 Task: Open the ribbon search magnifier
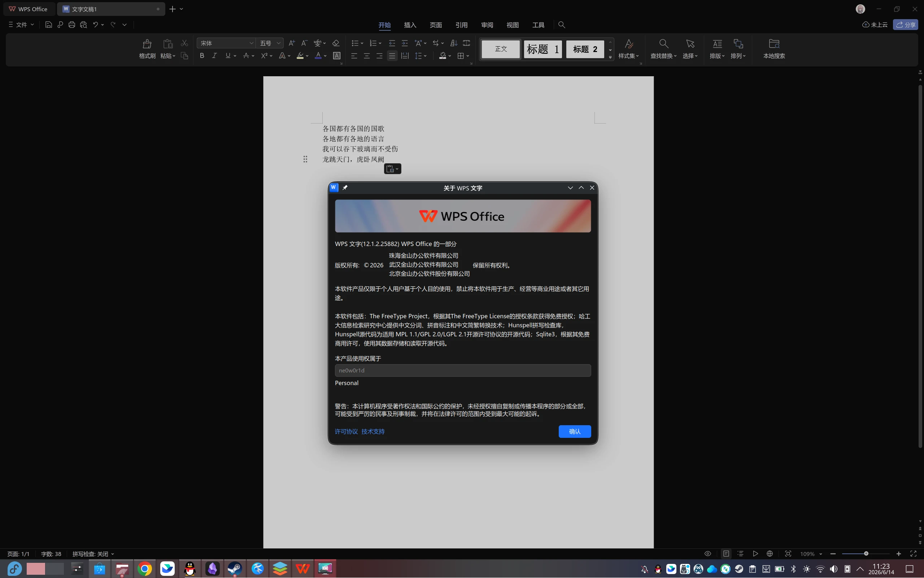(562, 25)
